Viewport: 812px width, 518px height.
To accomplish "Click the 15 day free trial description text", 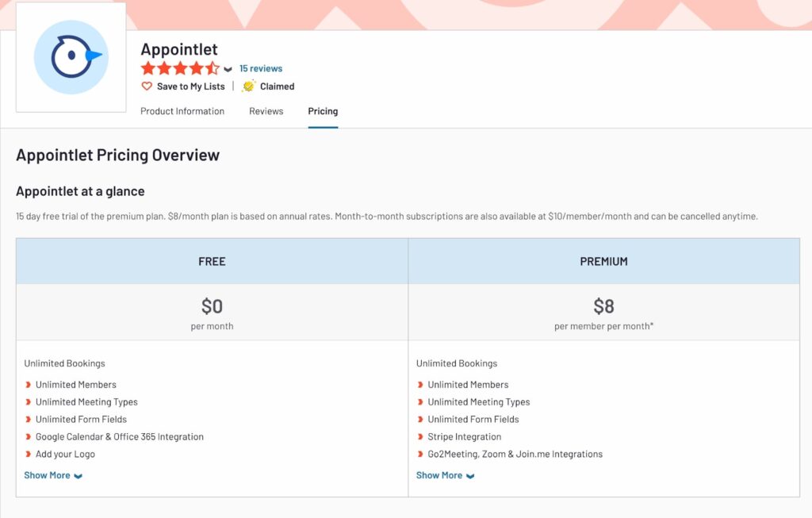I will [387, 216].
